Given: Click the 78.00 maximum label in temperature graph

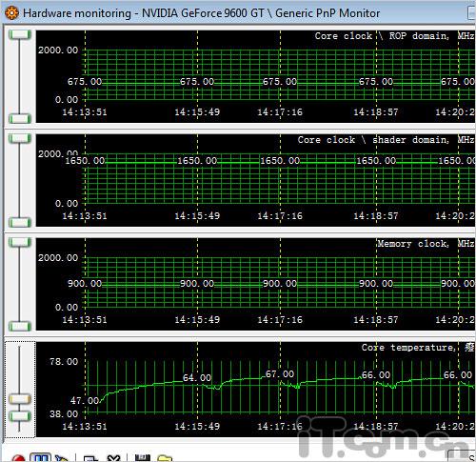Looking at the screenshot, I should pos(64,361).
